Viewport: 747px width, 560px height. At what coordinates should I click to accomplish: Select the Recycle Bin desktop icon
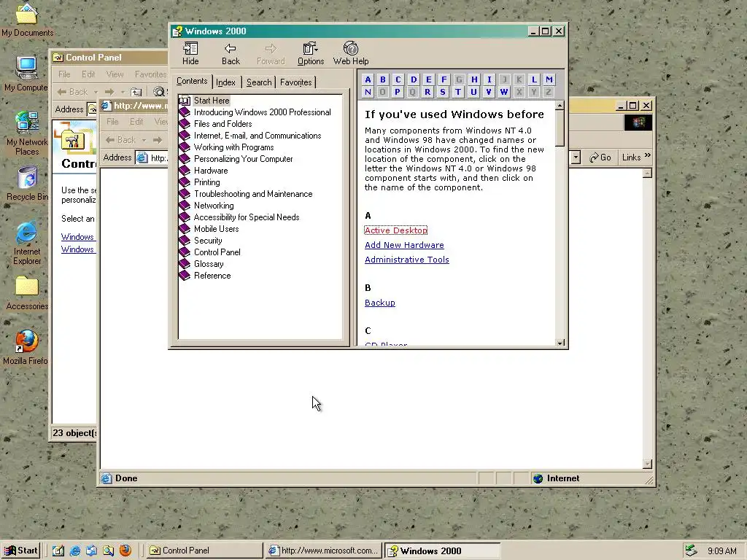pos(27,183)
